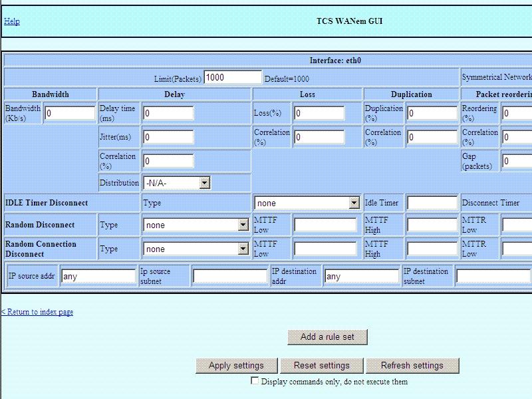This screenshot has height=399, width=532.
Task: Open the Random Disconnect Type dropdown
Action: click(196, 225)
